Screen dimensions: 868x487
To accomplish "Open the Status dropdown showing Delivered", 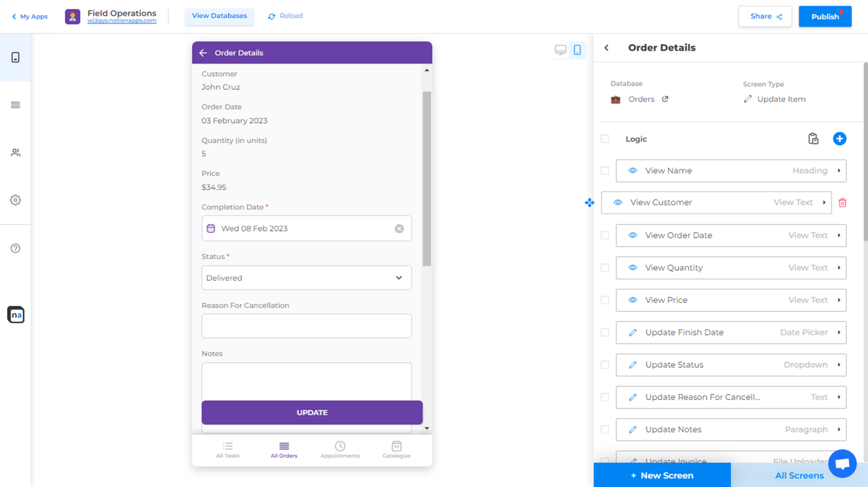I will pyautogui.click(x=306, y=278).
